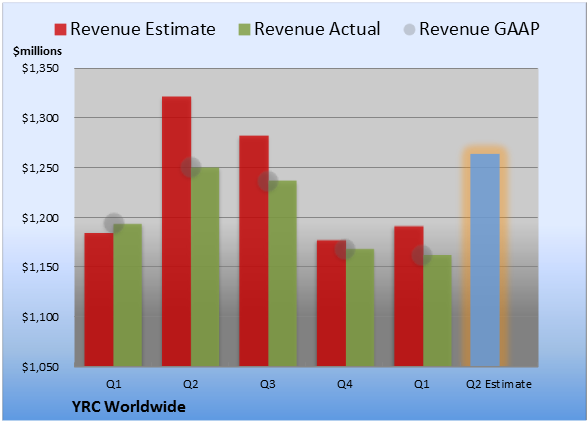Click the 'Q4' category label

coord(345,384)
